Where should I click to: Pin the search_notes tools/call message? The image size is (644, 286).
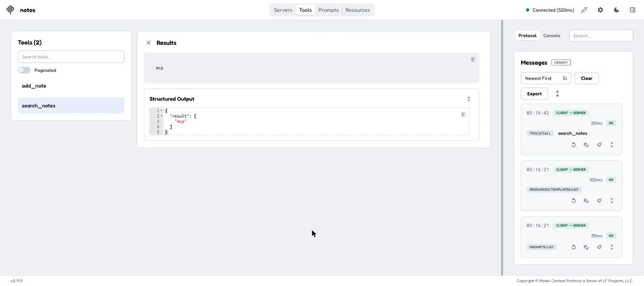(599, 145)
